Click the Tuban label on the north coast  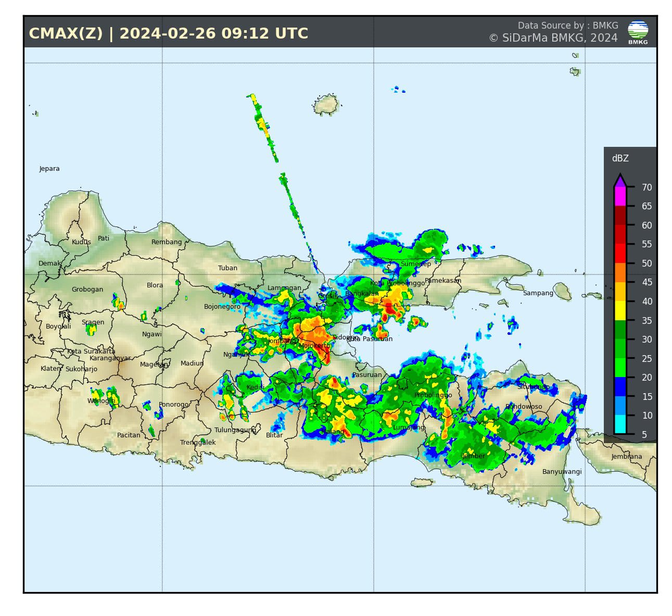coord(227,268)
